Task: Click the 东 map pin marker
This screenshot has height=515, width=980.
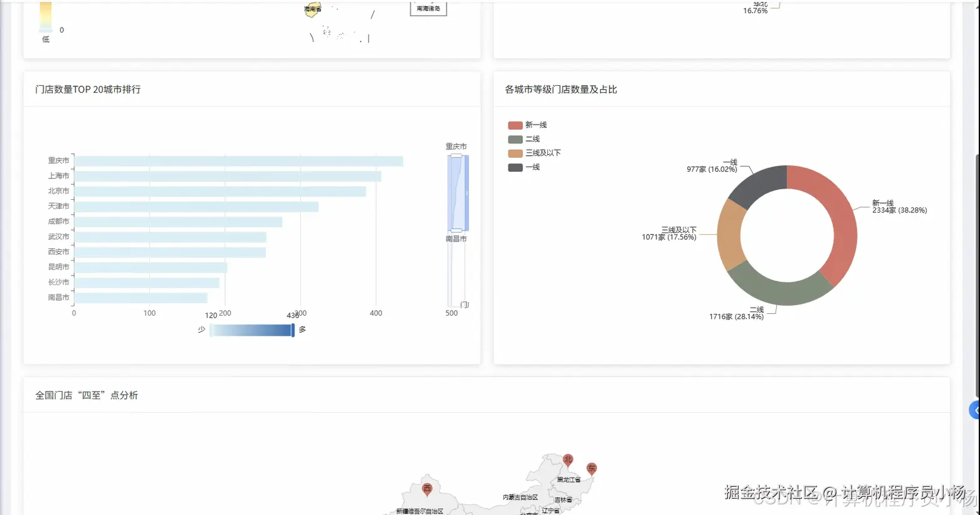Action: point(591,469)
